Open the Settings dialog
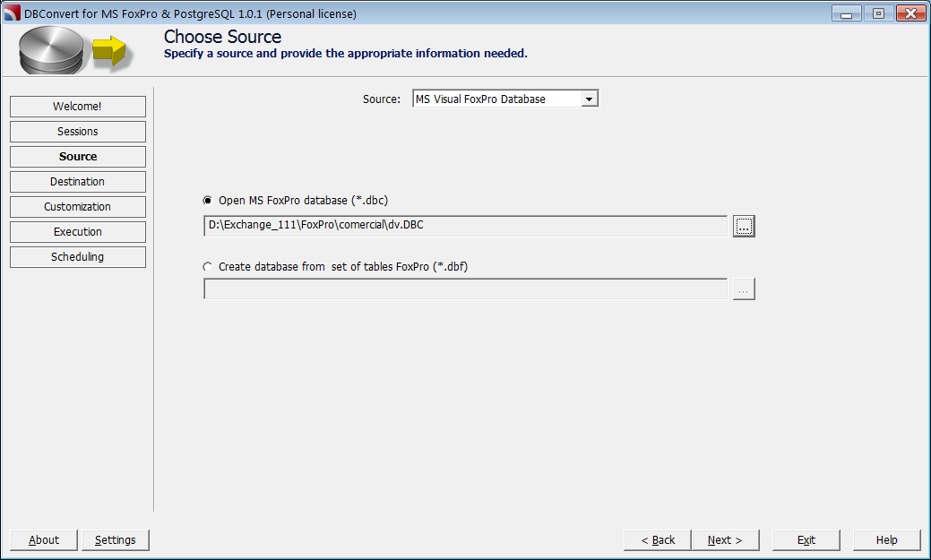 [x=116, y=539]
